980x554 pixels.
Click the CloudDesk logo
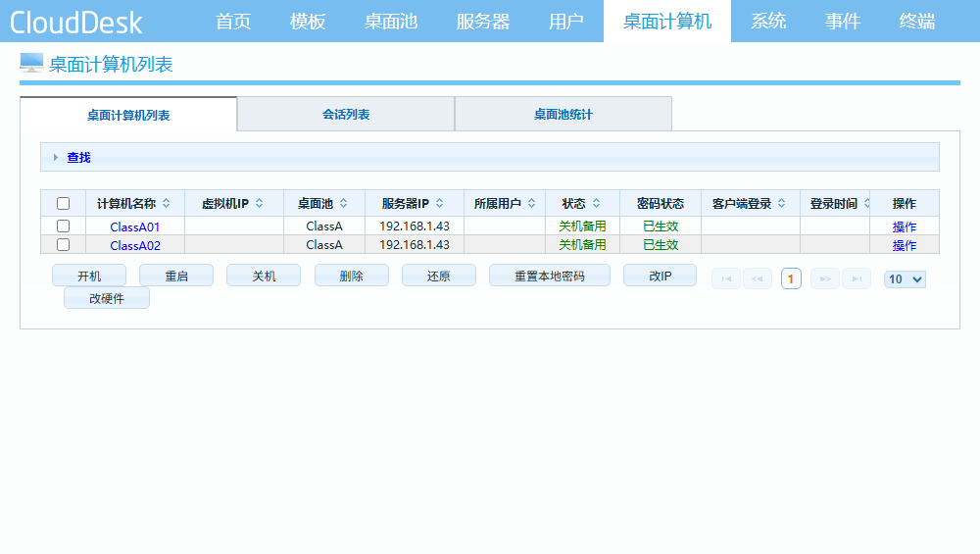[75, 23]
